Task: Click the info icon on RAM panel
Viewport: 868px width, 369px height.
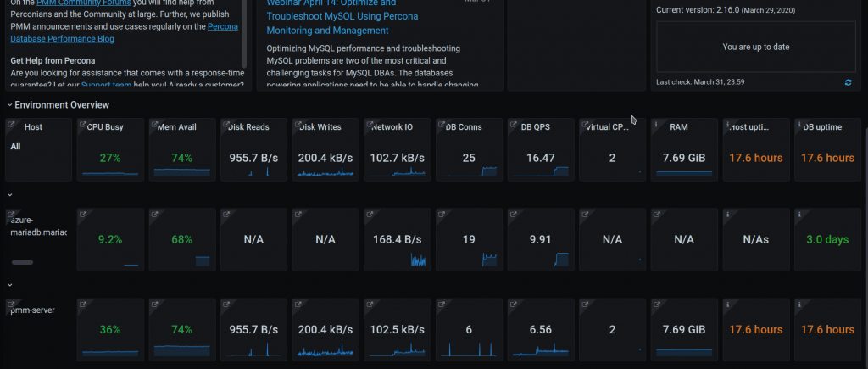Action: tap(655, 125)
